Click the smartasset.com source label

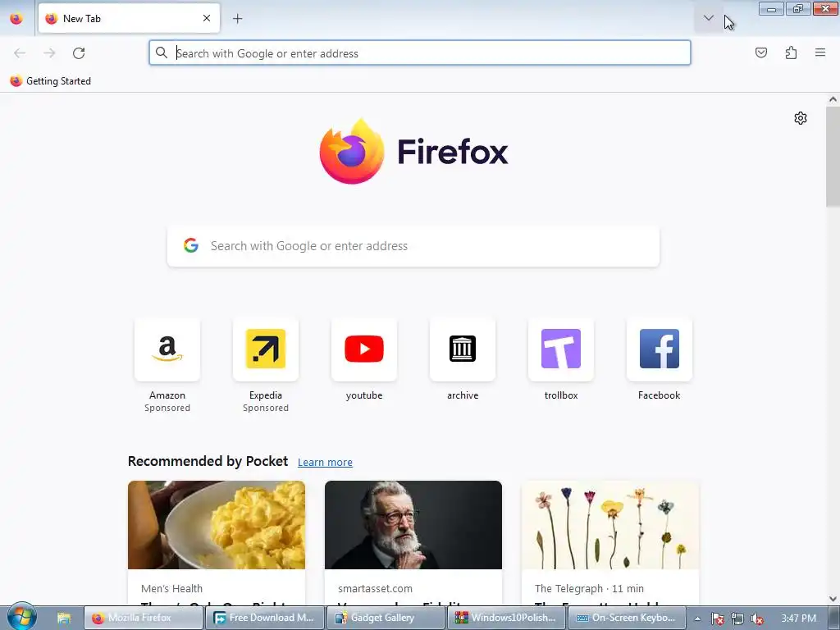point(375,588)
